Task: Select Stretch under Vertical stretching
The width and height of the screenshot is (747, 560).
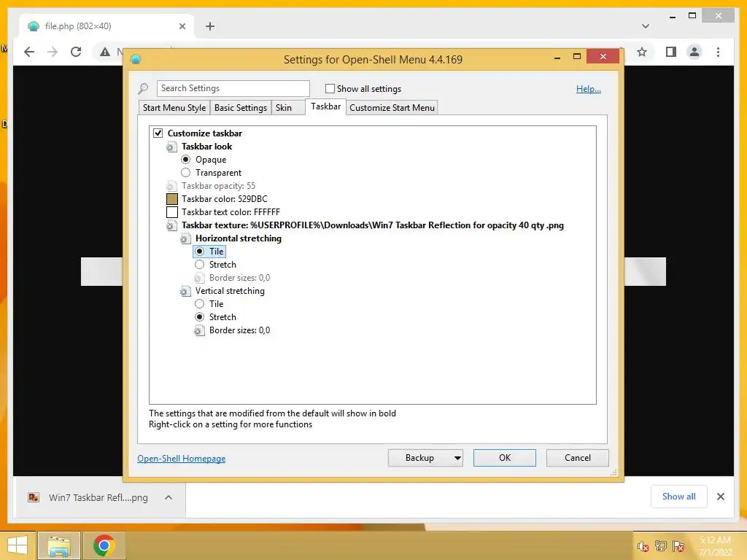Action: tap(199, 317)
